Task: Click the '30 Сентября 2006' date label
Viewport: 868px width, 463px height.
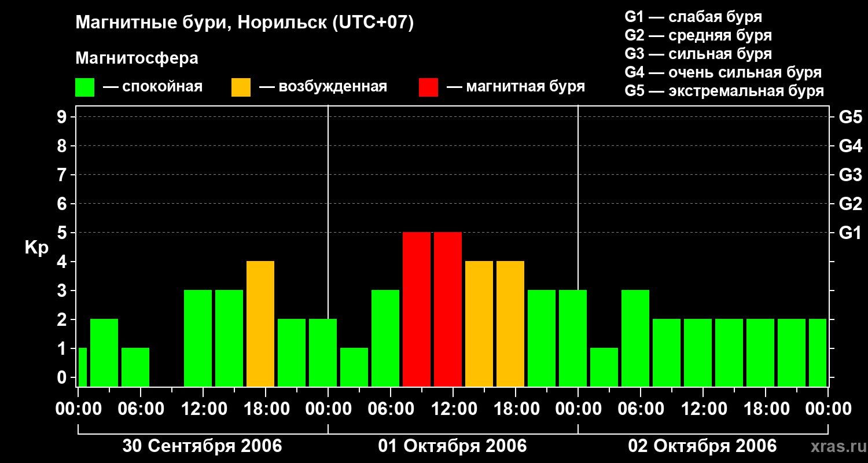Action: tap(202, 446)
